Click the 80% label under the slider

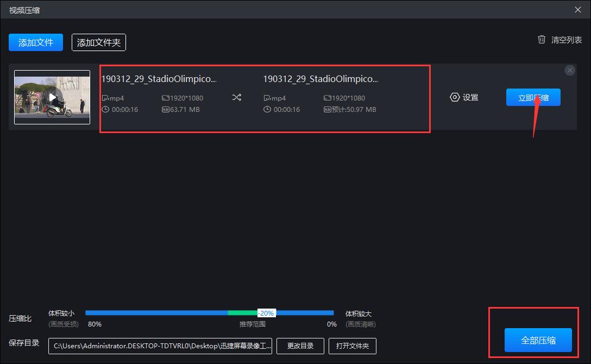click(95, 324)
